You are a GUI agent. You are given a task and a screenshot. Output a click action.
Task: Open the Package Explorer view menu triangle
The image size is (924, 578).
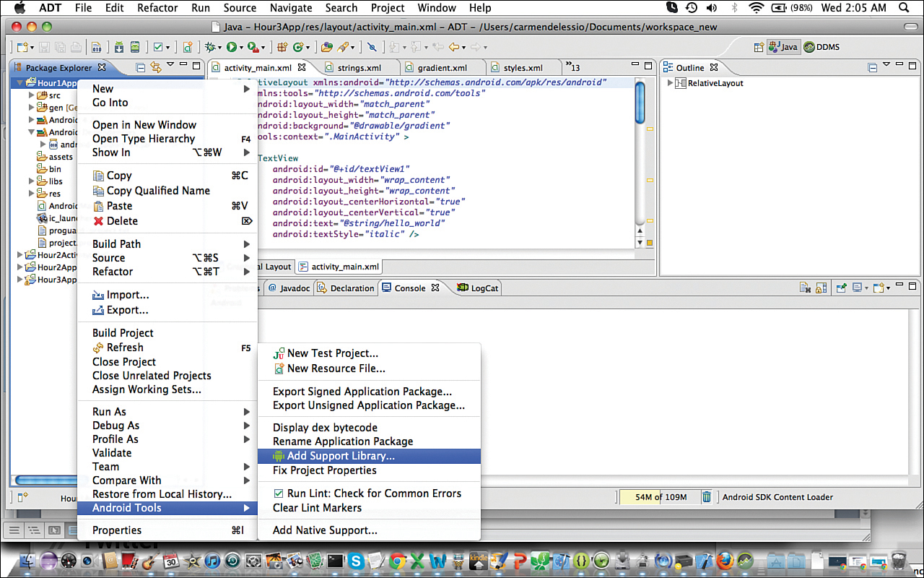point(170,65)
